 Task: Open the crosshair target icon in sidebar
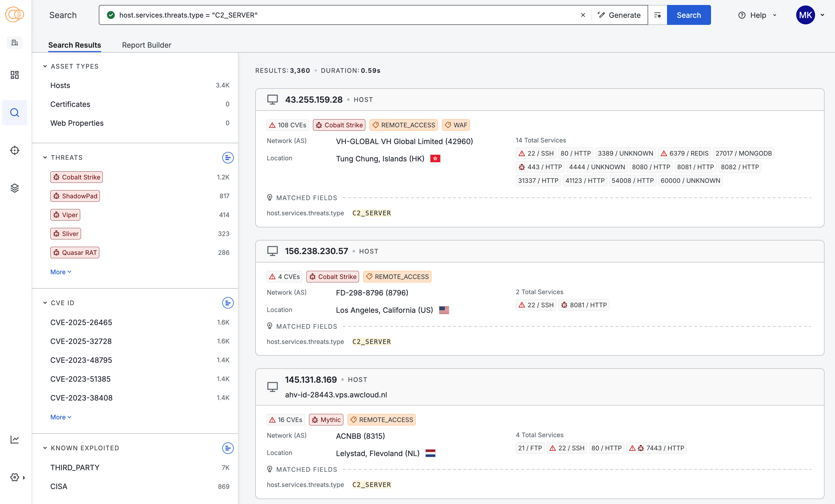tap(15, 150)
